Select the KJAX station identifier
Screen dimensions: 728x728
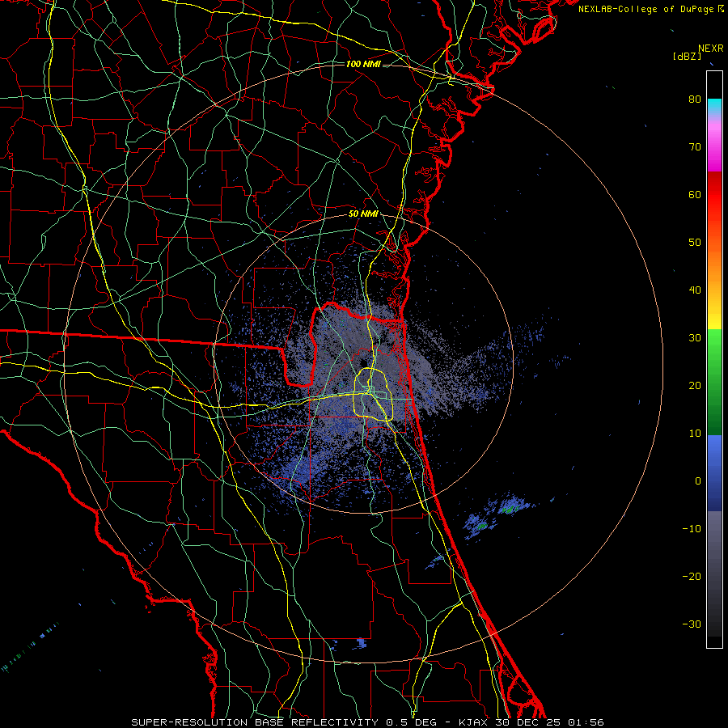click(x=475, y=722)
